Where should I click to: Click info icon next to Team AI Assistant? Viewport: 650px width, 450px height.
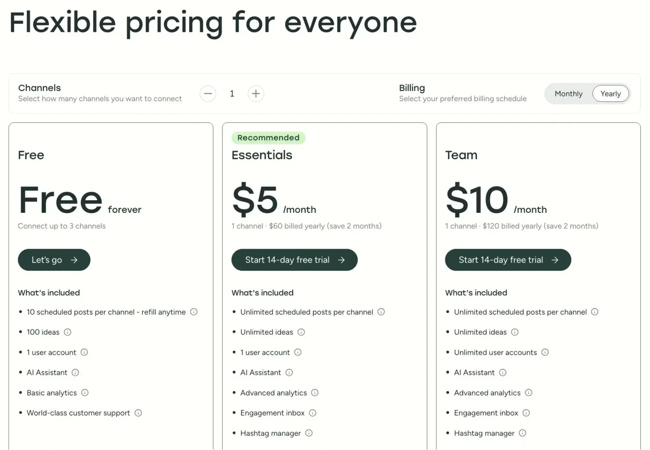click(503, 373)
